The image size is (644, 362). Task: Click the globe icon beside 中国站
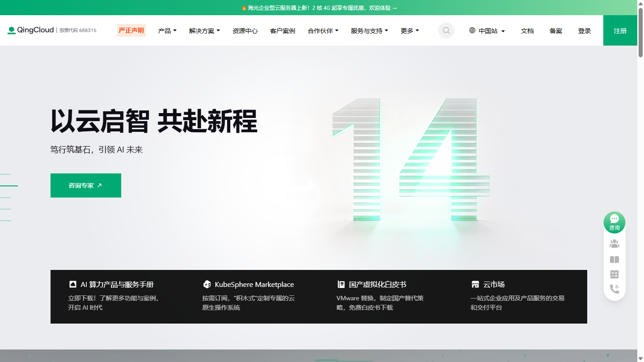472,30
